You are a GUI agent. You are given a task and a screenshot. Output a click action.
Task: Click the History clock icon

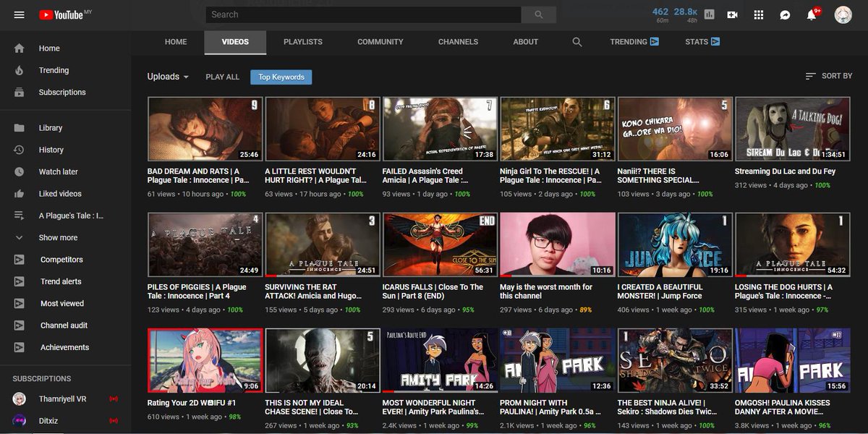tap(20, 150)
